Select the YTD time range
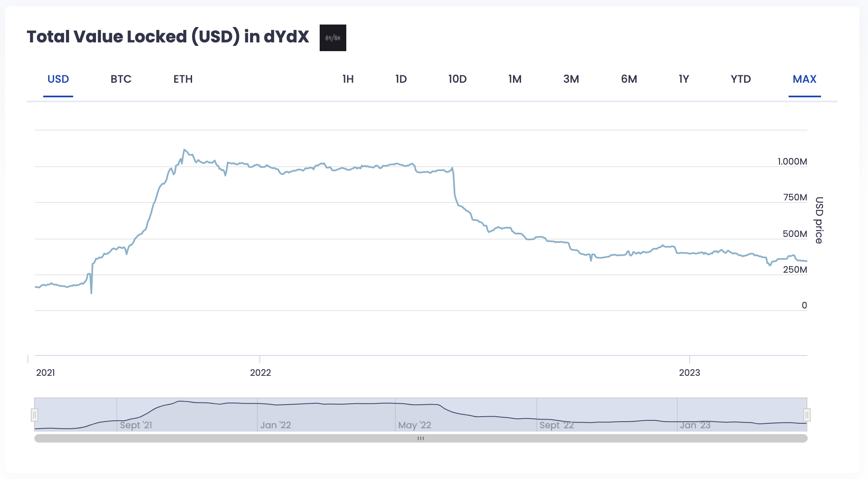Screen dimensions: 868x479 pos(741,79)
